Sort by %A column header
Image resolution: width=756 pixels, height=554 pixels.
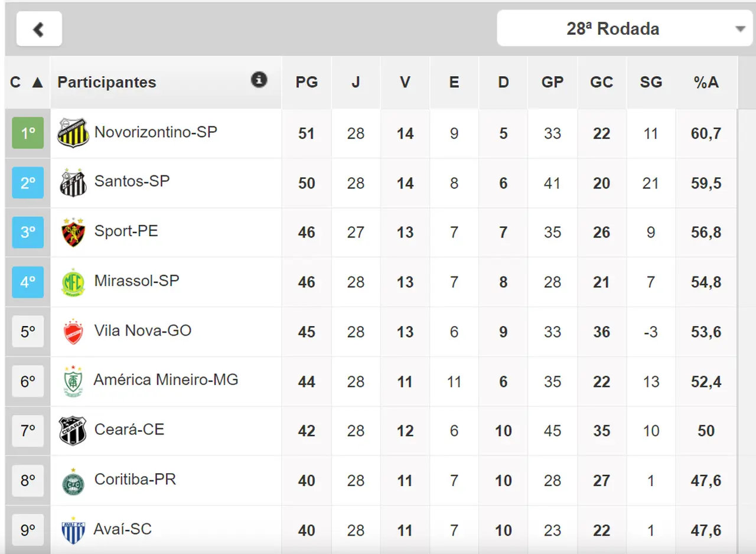[706, 82]
